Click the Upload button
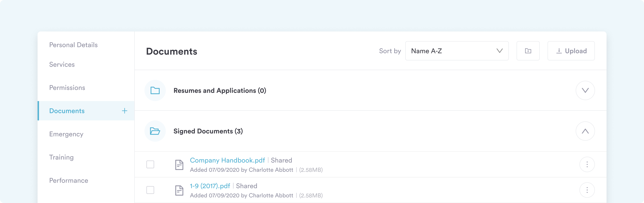This screenshot has width=644, height=203. point(571,51)
